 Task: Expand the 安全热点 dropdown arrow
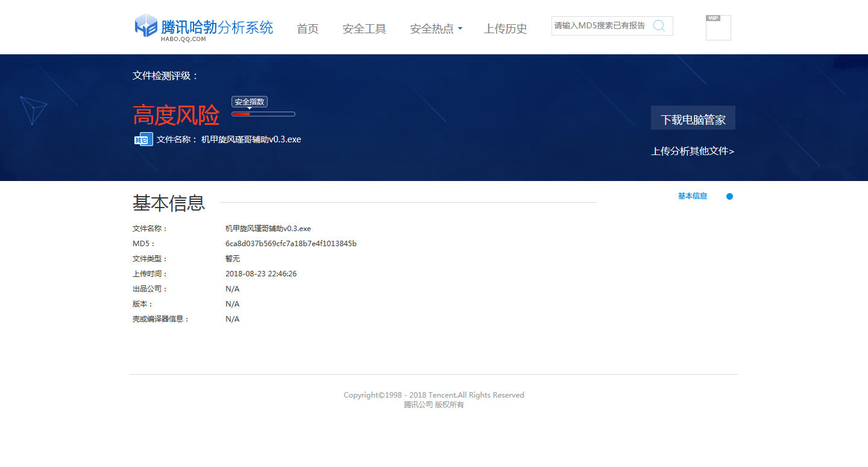pyautogui.click(x=460, y=28)
